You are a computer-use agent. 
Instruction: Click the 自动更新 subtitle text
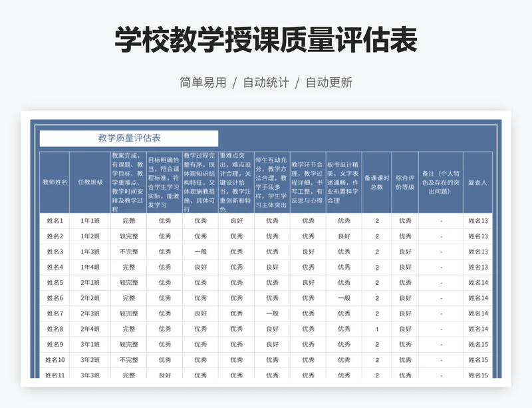coord(329,83)
